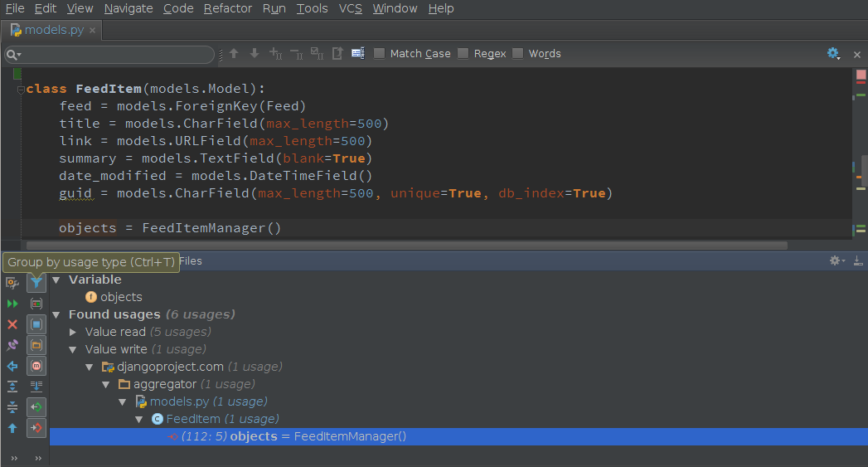
Task: Click the Autoscroll to Source icon
Action: pos(36,387)
